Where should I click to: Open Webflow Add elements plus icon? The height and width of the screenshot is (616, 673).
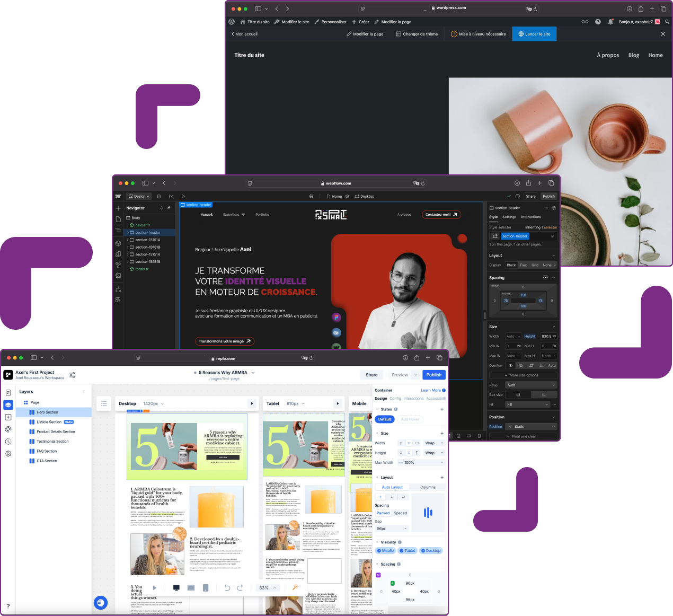tap(118, 208)
